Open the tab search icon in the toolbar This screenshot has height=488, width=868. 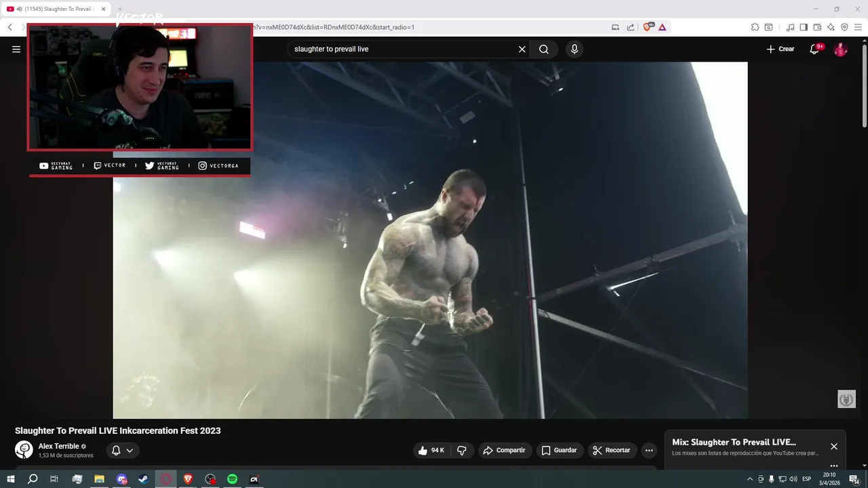768,27
